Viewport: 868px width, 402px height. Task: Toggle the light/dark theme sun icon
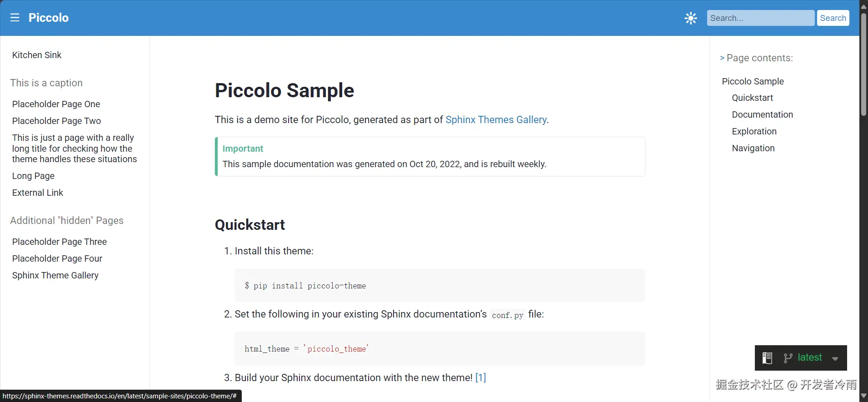click(x=691, y=18)
